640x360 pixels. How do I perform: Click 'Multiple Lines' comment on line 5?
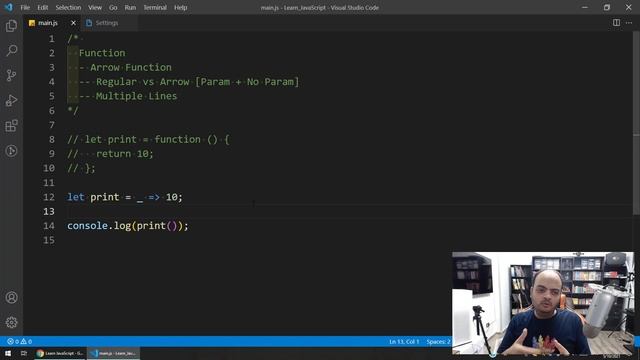tap(136, 96)
